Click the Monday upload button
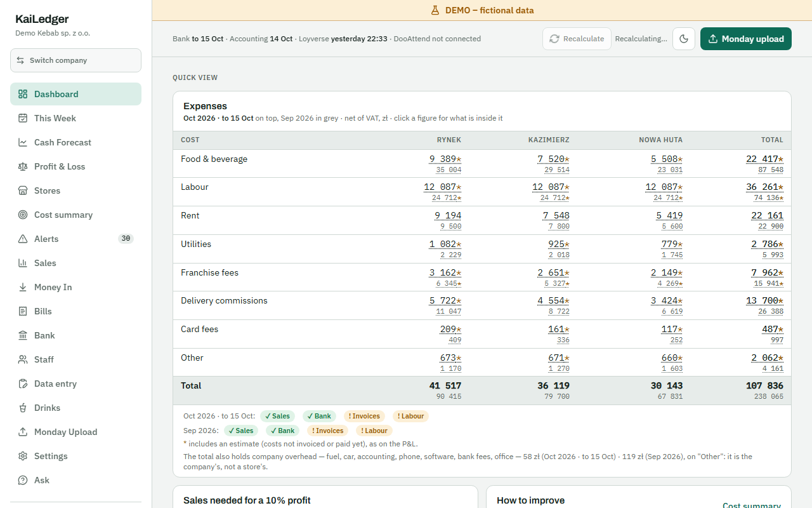Screen dimensions: 812x508 (746, 39)
